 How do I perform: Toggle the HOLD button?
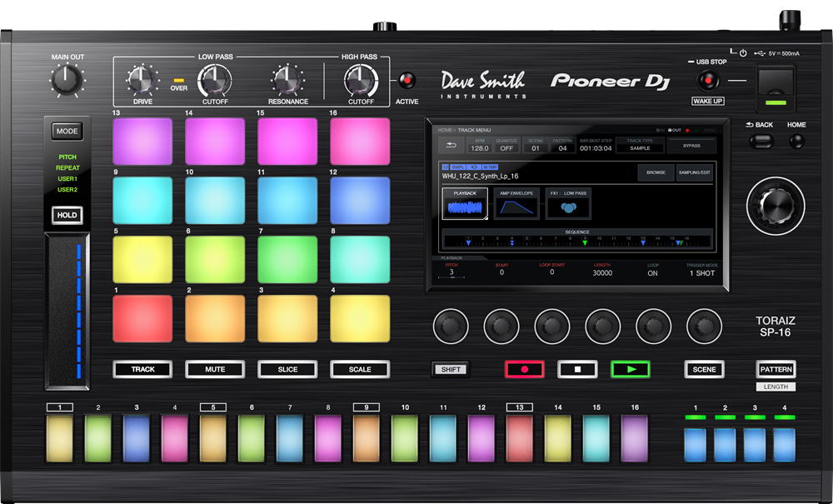click(x=67, y=215)
